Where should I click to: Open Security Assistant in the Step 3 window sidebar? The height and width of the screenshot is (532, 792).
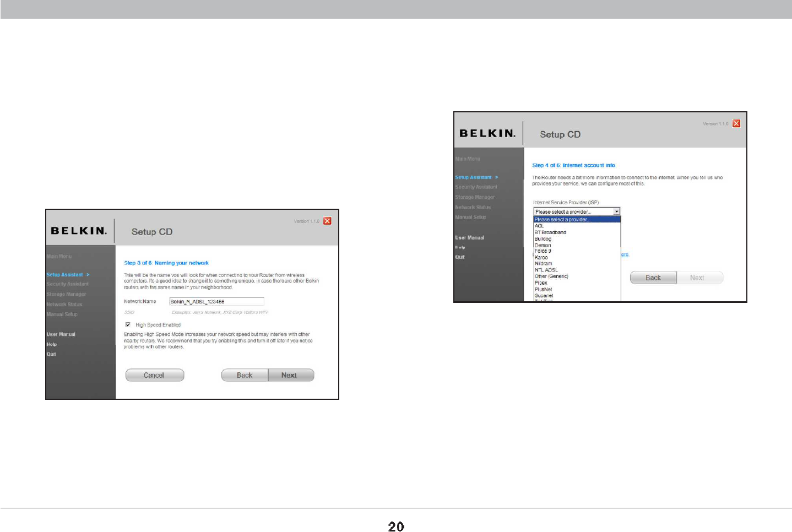coord(67,284)
